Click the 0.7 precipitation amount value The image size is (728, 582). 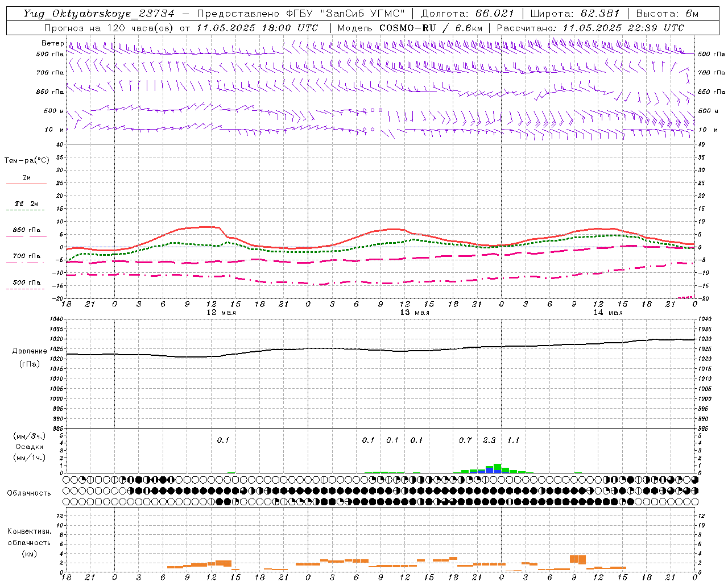tap(465, 440)
